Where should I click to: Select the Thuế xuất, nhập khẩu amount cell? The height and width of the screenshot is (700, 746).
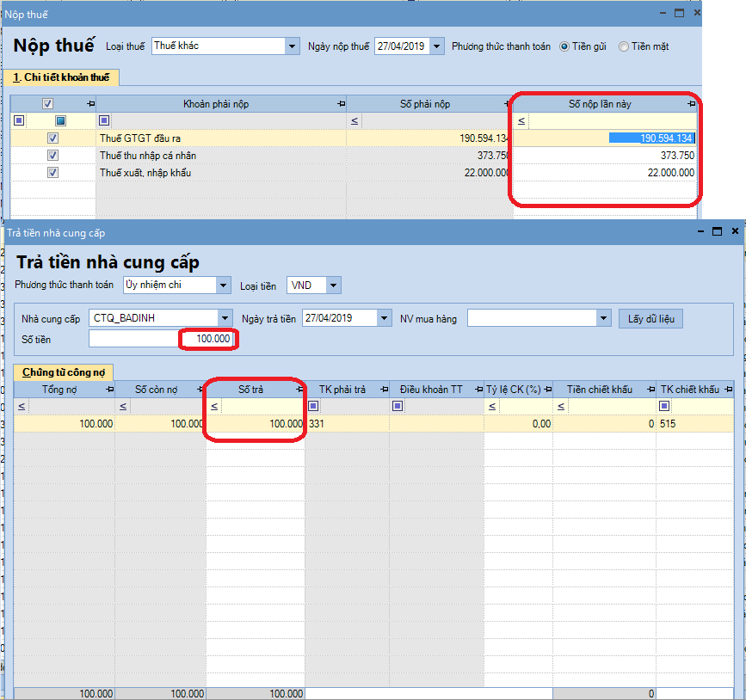607,172
